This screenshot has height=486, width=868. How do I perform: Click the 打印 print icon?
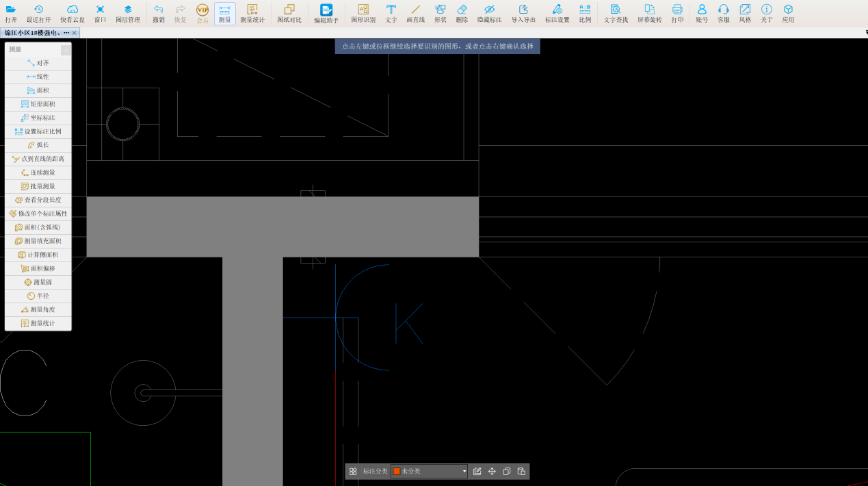(x=677, y=13)
